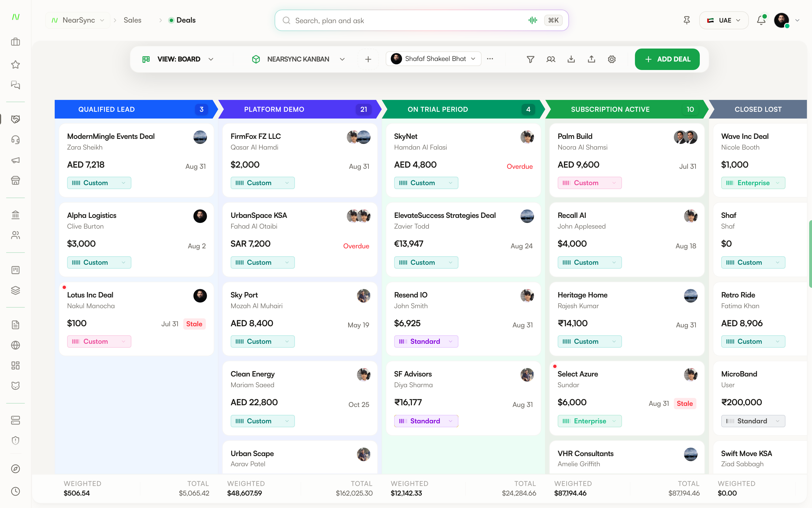This screenshot has width=812, height=508.
Task: Select the handshake deals sidebar icon
Action: 16,119
